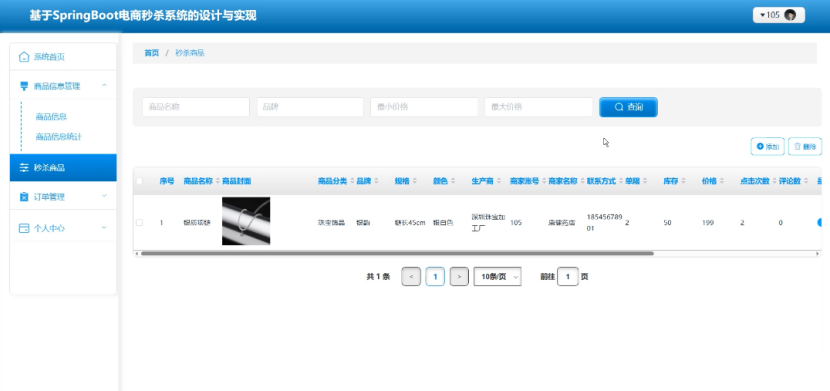Screen dimensions: 830x391
Task: Click the scrollbar's left arrow
Action: click(x=137, y=253)
